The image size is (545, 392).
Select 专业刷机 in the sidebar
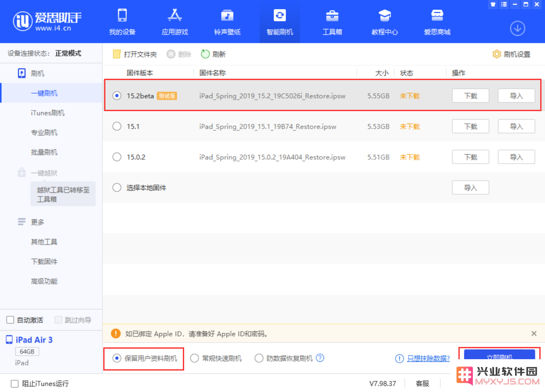click(x=44, y=133)
